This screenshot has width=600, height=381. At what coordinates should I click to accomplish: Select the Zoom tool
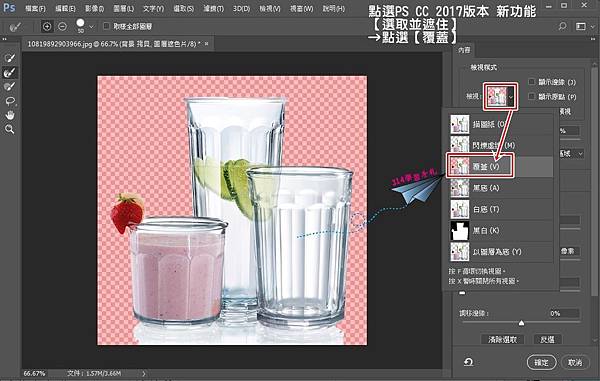point(10,130)
